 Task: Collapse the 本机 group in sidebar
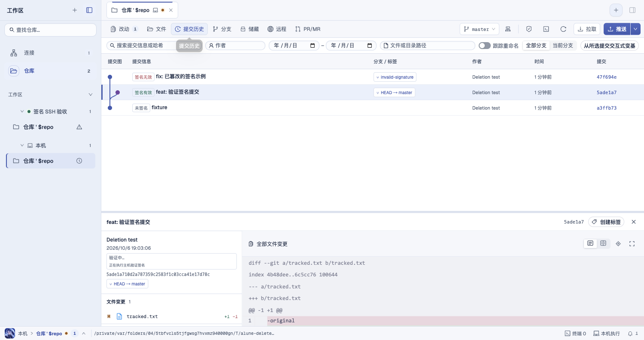click(22, 145)
